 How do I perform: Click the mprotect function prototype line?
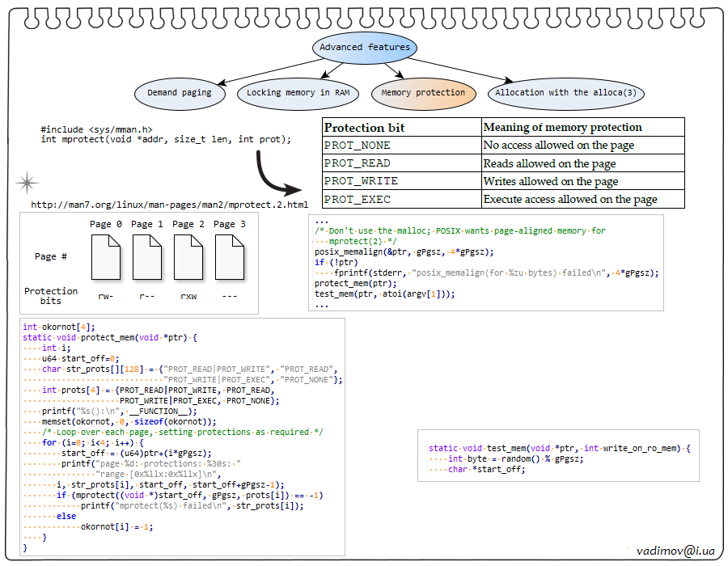click(165, 139)
